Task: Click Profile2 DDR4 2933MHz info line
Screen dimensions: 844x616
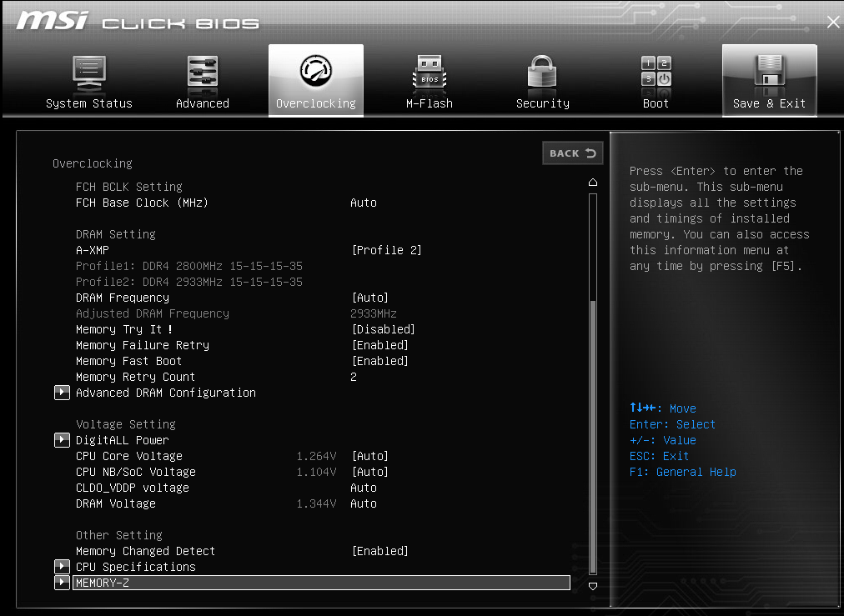Action: 189,282
